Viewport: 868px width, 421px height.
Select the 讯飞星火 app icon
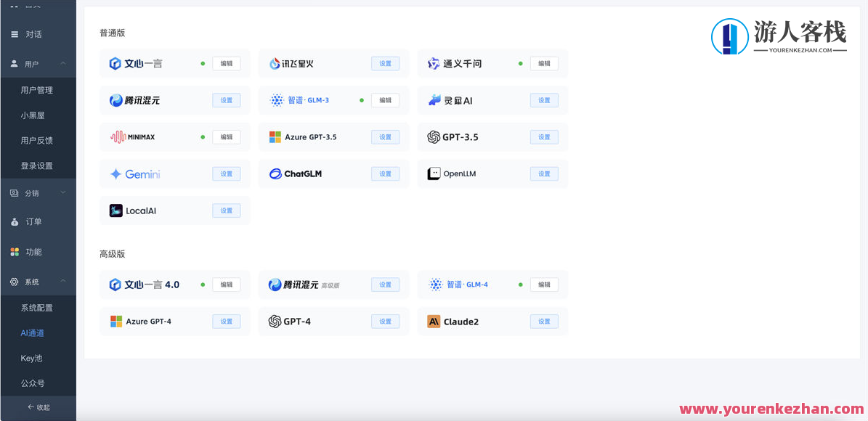[275, 63]
